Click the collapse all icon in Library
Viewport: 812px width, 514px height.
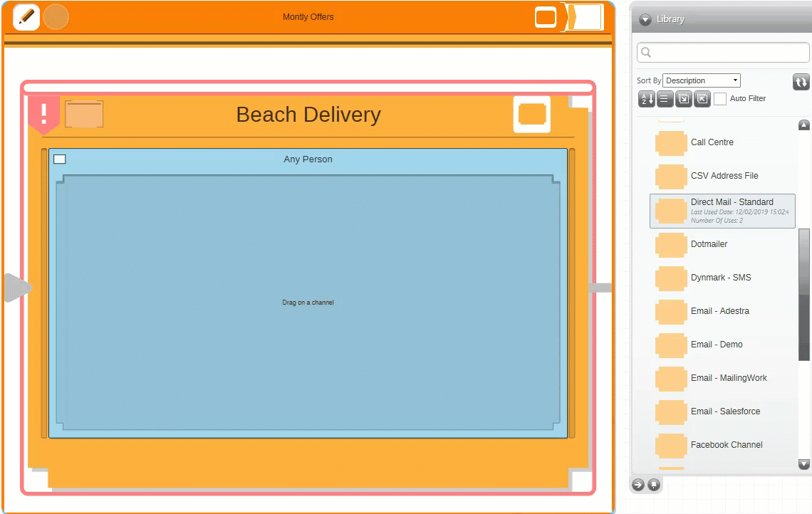click(x=702, y=99)
